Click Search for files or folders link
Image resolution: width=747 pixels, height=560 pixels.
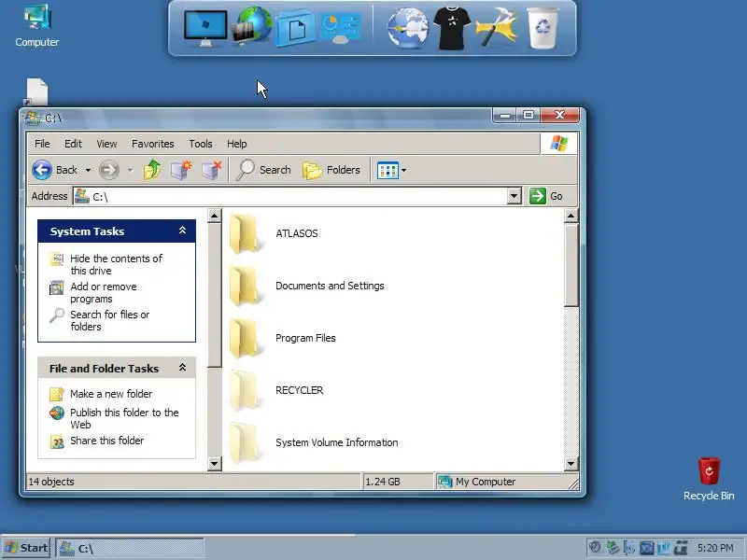(x=109, y=320)
